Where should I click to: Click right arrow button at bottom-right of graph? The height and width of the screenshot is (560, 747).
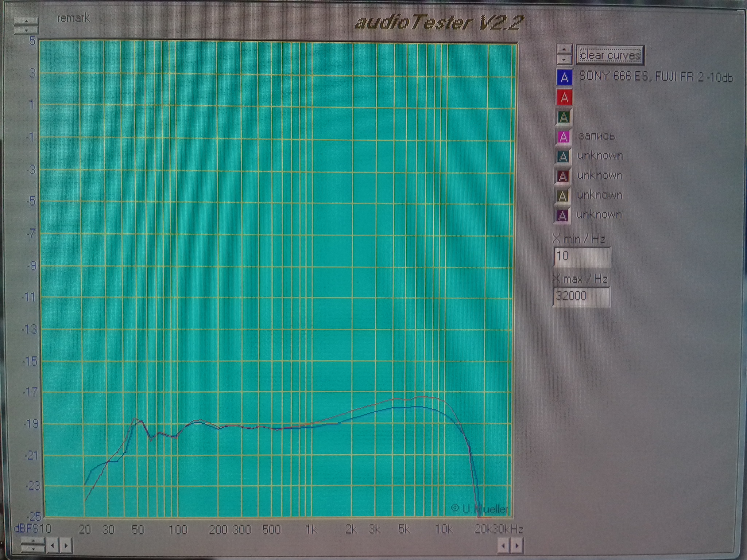tap(517, 546)
